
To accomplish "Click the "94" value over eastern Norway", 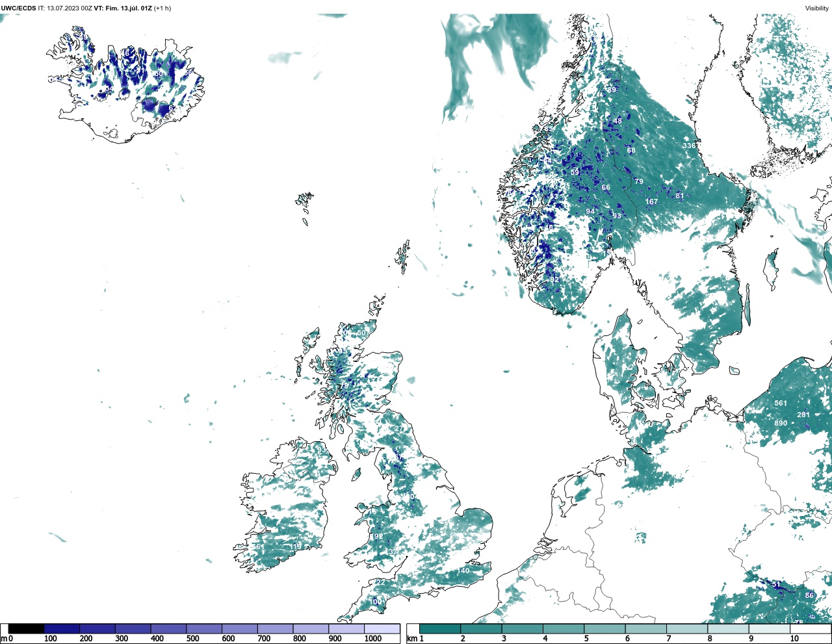I will pyautogui.click(x=590, y=211).
